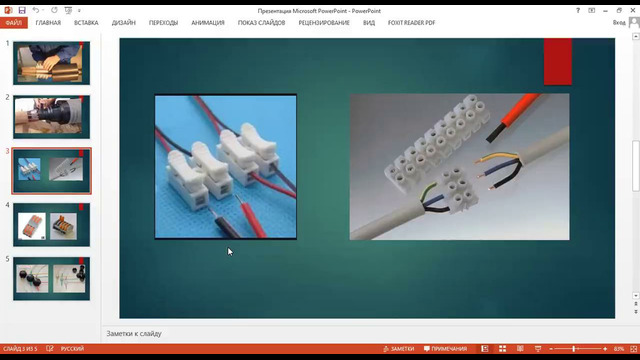
Task: Open the РЕЦЕНЗИРОВАНИЕ ribbon tab
Action: [x=324, y=23]
